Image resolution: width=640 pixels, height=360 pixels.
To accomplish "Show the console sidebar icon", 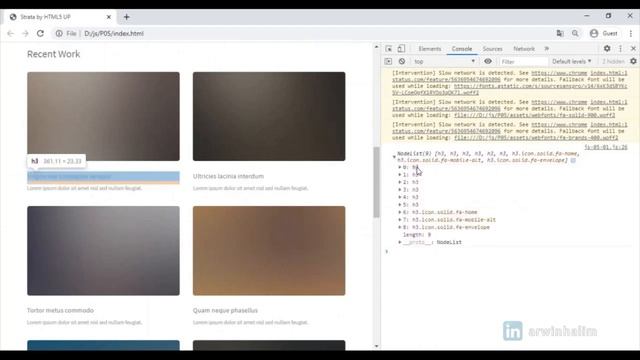I will pyautogui.click(x=388, y=61).
